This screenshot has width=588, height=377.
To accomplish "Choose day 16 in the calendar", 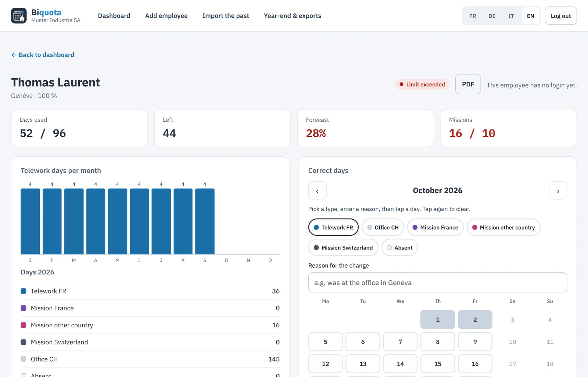I will point(475,364).
